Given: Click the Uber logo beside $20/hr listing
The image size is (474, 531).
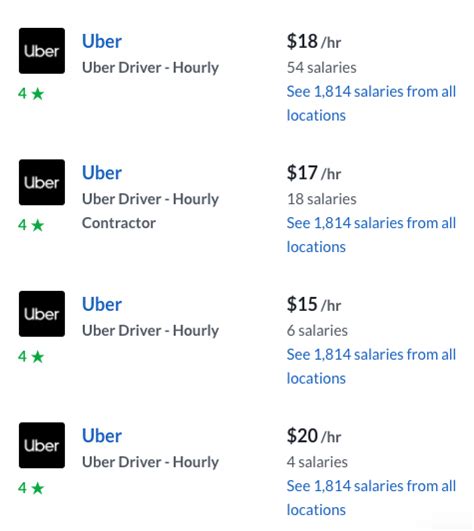Looking at the screenshot, I should 42,445.
